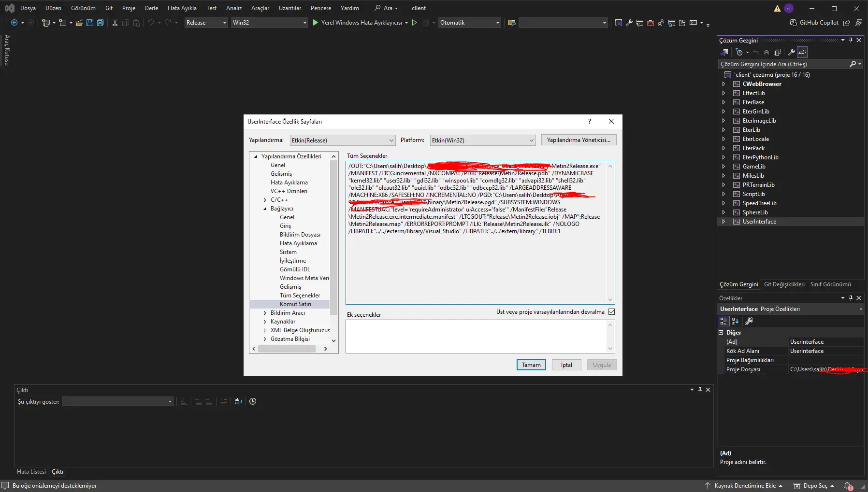Viewport: 868px width, 492px height.
Task: Click Collapse All in Çözüm Gezgini toolbar
Action: pyautogui.click(x=767, y=52)
